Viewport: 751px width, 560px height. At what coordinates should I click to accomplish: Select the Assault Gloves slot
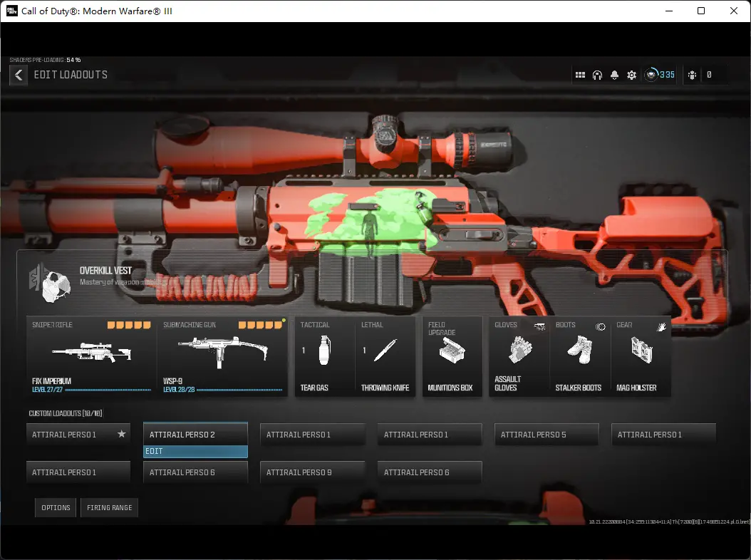point(519,356)
